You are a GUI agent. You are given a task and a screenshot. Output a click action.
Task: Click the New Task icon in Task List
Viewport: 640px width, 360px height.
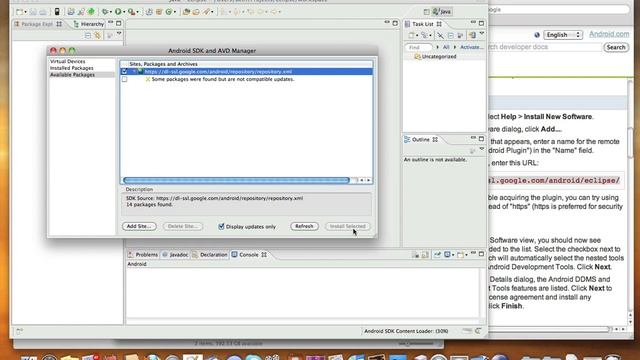pyautogui.click(x=412, y=36)
